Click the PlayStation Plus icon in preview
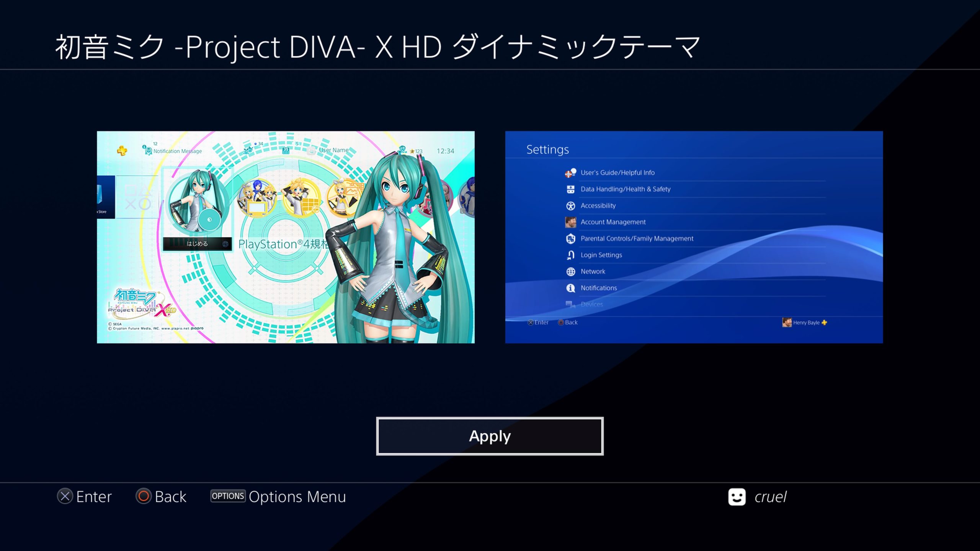The width and height of the screenshot is (980, 551). (x=122, y=151)
